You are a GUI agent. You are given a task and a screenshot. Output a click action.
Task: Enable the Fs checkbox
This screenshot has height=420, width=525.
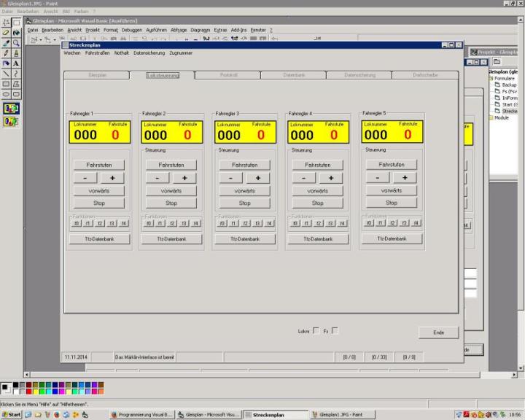335,331
